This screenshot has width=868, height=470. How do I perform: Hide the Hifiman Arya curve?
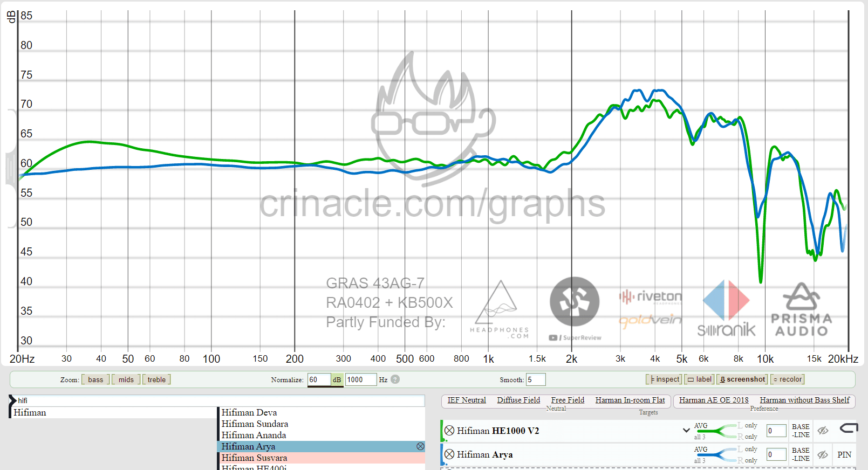[823, 455]
